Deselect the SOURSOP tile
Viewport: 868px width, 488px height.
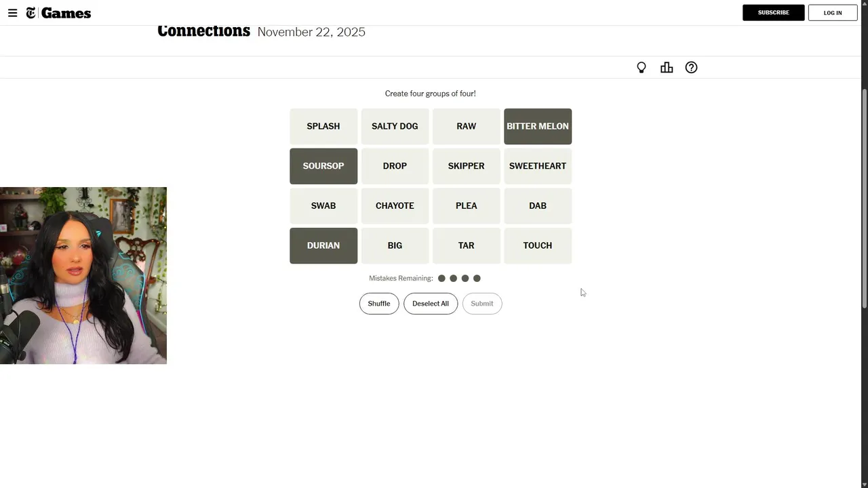pos(323,166)
